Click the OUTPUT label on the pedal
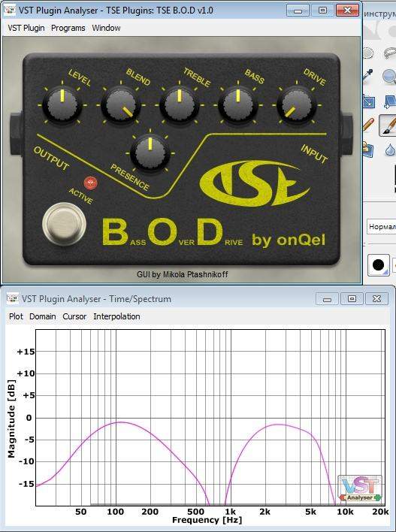 pyautogui.click(x=51, y=159)
